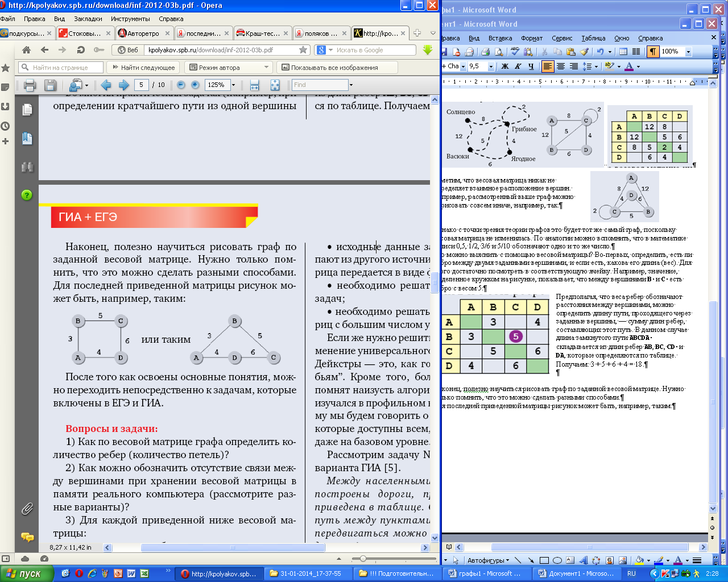This screenshot has width=728, height=582.
Task: Fit PDF to window width icon
Action: coord(255,85)
